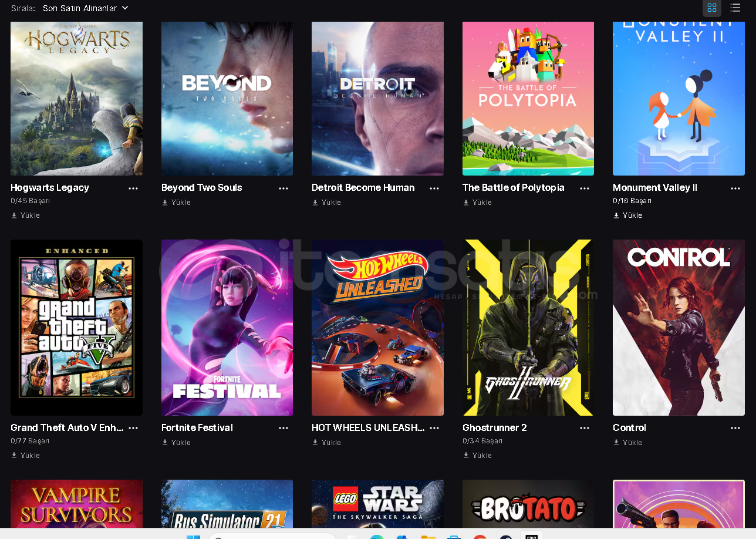This screenshot has width=756, height=539.
Task: Open The Battle of Polytopia three-dot menu
Action: pos(585,188)
